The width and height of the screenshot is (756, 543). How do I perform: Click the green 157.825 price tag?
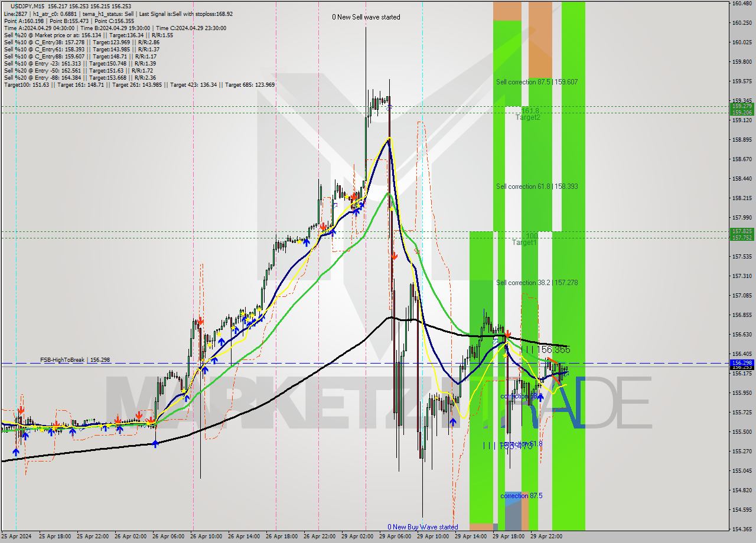click(x=742, y=231)
